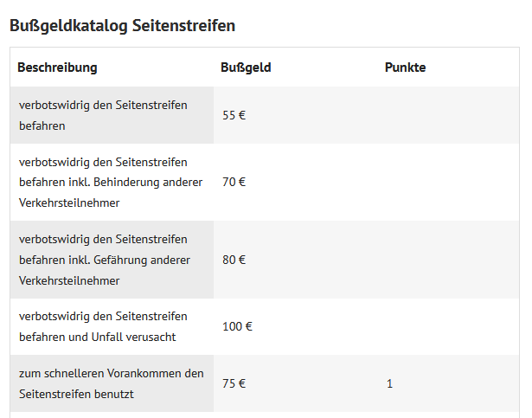Click the description mentioning "Gefährung anderer Verkehrsteilnehmer"
The height and width of the screenshot is (418, 532).
click(110, 260)
